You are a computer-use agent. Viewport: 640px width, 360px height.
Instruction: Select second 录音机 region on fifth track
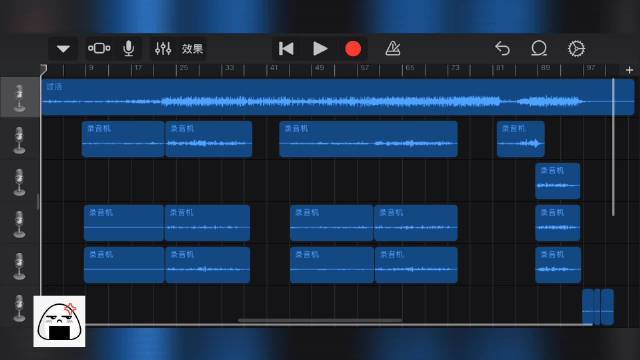click(207, 265)
